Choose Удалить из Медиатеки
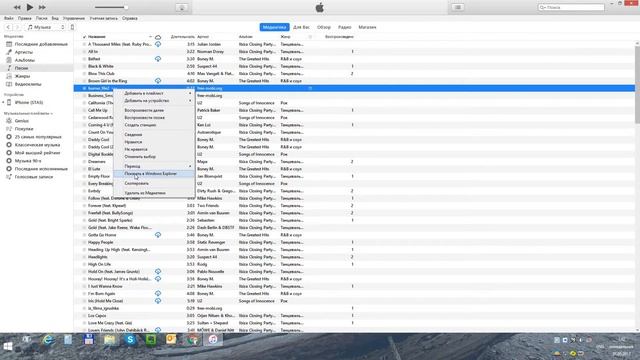640x360 pixels. [x=154, y=193]
